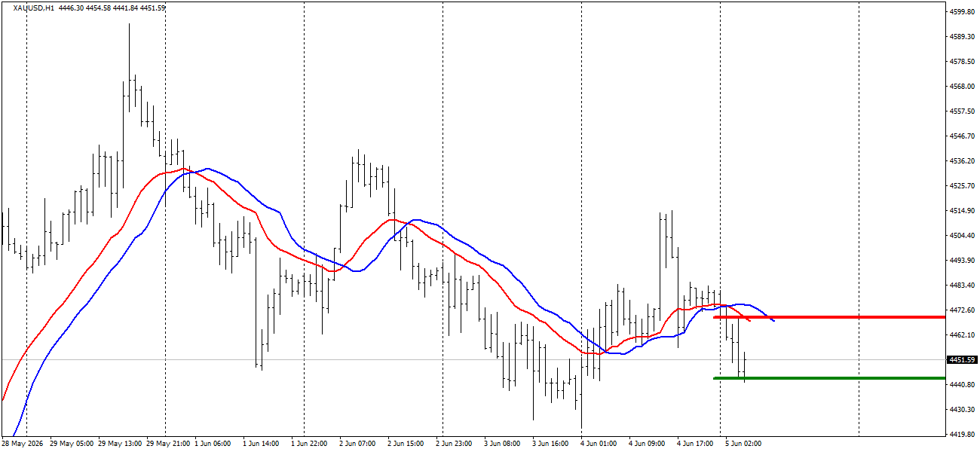Click the 2 Jun 15:00 time label
The image size is (980, 452).
pos(406,444)
